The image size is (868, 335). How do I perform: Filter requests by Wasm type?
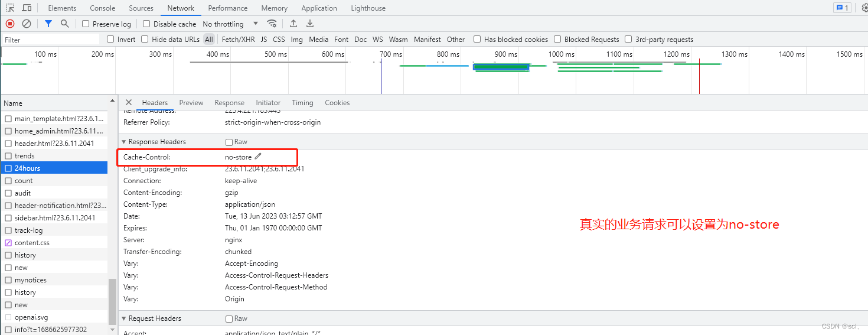[x=398, y=39]
